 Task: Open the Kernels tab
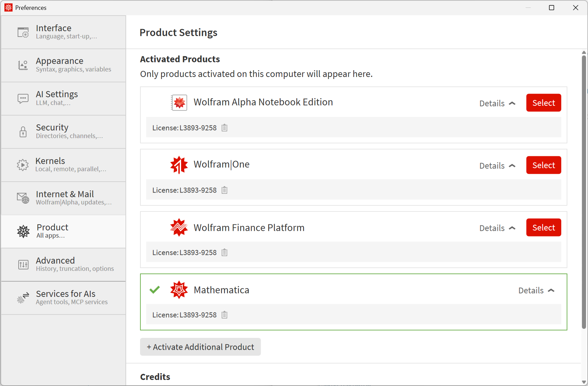(x=63, y=165)
